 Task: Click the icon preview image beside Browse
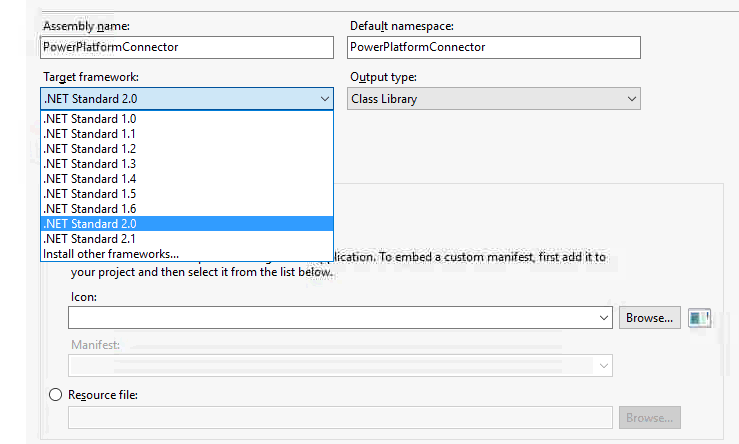tap(699, 317)
